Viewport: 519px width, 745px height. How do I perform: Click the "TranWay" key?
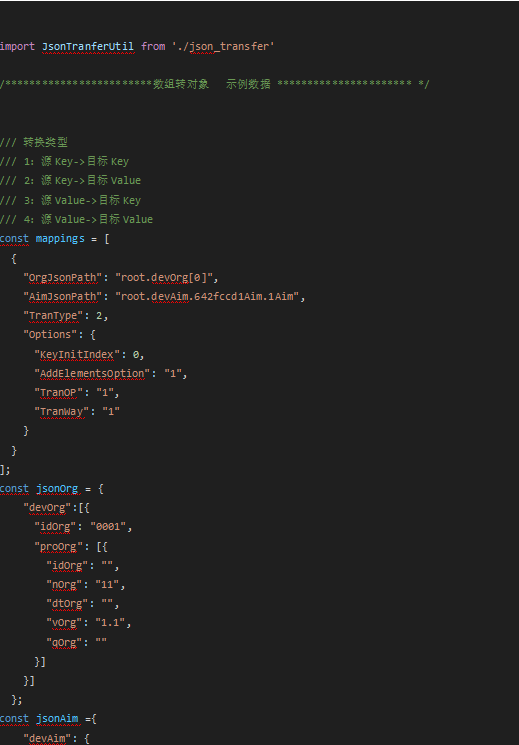[x=62, y=411]
